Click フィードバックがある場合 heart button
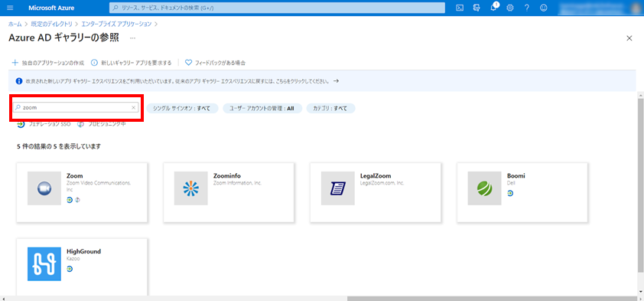The image size is (644, 301). point(215,63)
